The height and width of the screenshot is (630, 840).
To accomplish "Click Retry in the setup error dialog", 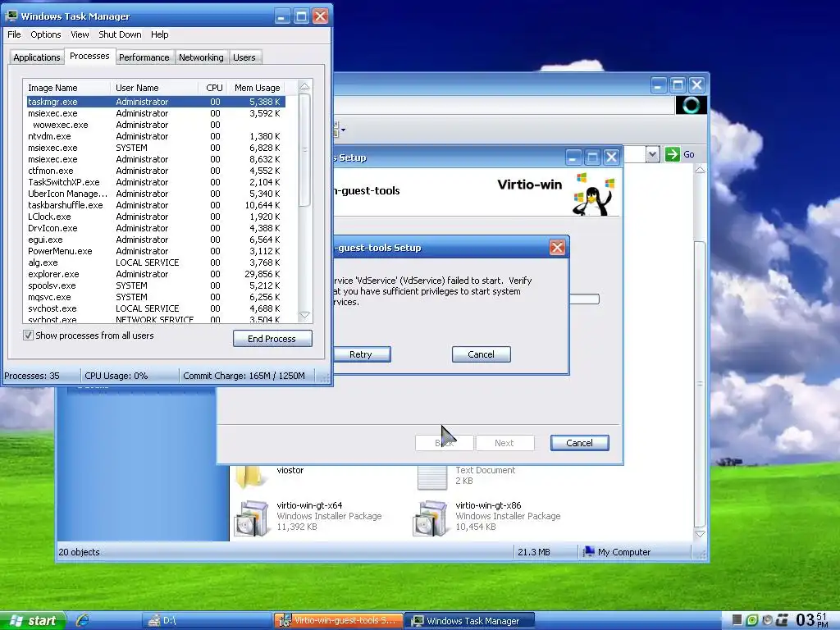I will pos(361,354).
